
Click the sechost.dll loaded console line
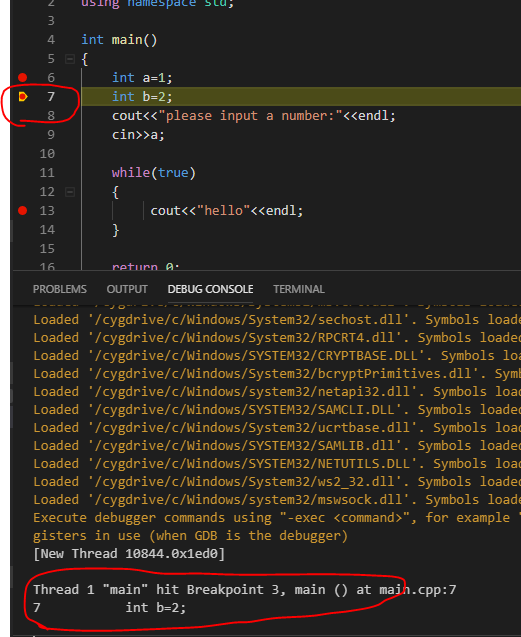click(277, 320)
